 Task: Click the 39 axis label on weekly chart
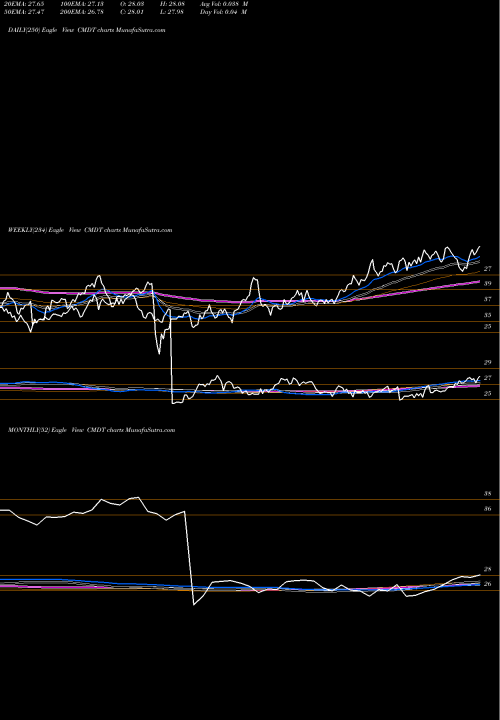(488, 284)
